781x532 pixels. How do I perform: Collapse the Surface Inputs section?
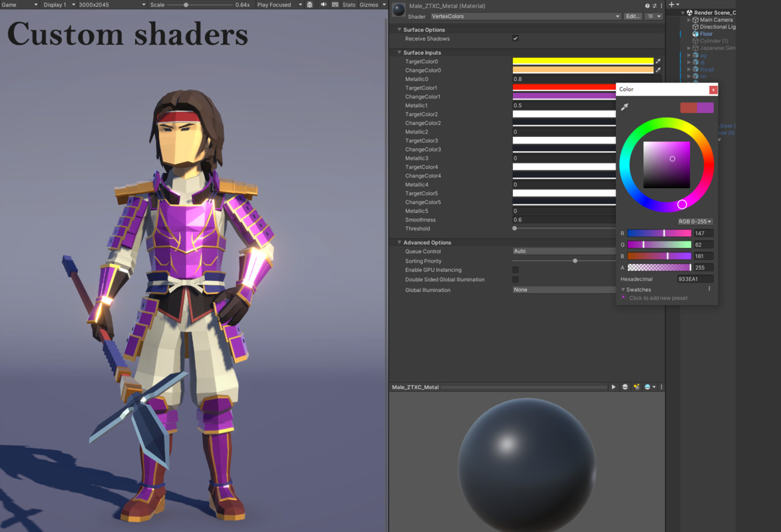pyautogui.click(x=399, y=52)
